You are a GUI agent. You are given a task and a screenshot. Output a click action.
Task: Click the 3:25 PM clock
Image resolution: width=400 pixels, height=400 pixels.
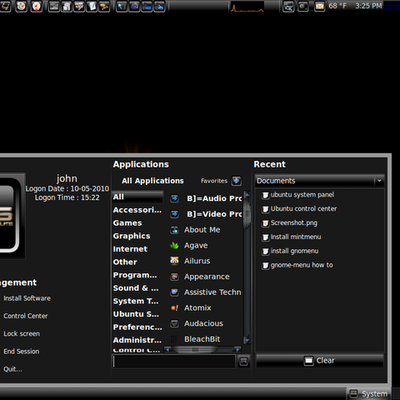point(369,6)
